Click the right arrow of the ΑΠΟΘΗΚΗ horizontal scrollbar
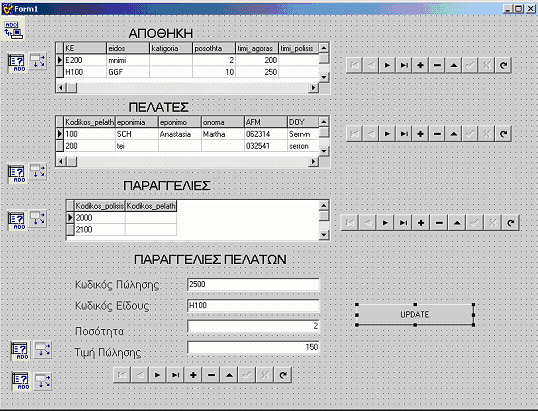This screenshot has height=411, width=538. 313,88
